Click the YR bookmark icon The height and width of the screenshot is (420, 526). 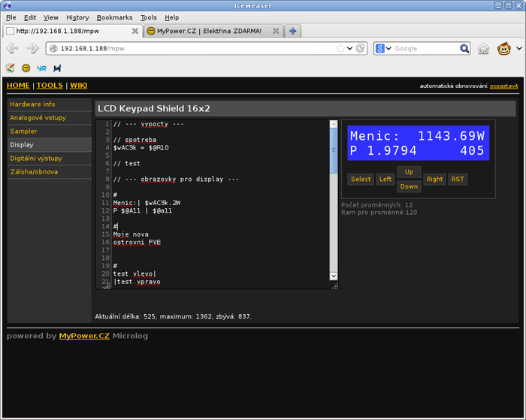pyautogui.click(x=41, y=68)
